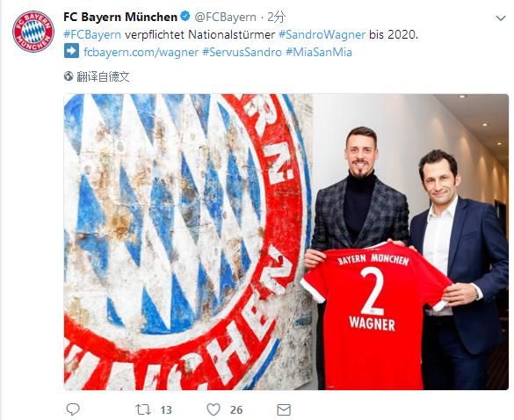Click the reply speech bubble icon

[x=73, y=409]
